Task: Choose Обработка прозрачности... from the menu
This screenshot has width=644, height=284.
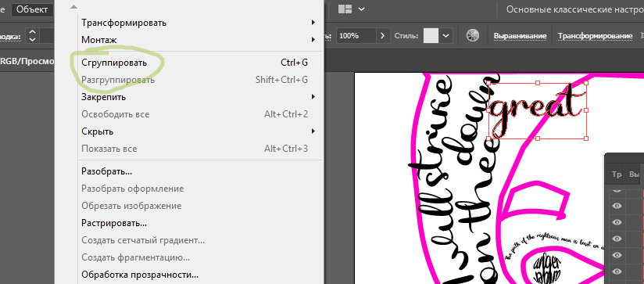Action: click(x=199, y=275)
